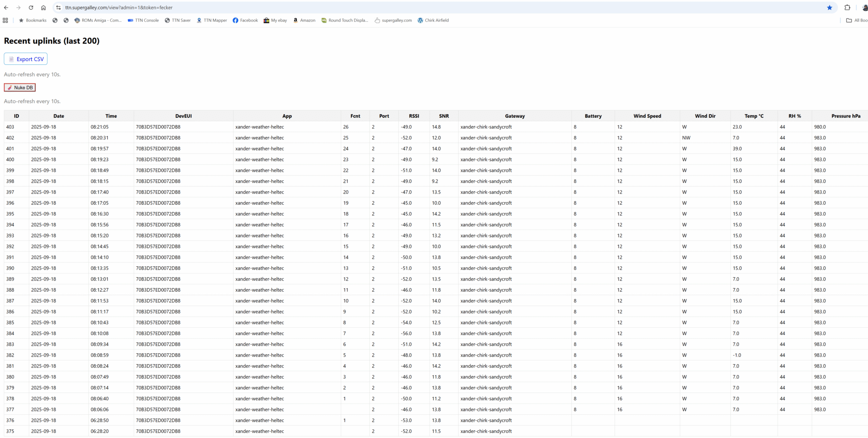Open the Chirk Airfield bookmark

[x=433, y=20]
